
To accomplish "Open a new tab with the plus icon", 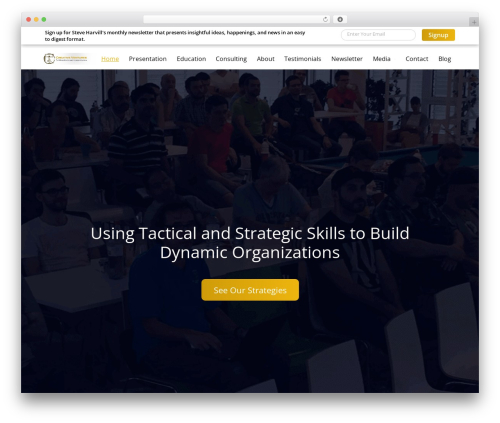I will pyautogui.click(x=474, y=22).
